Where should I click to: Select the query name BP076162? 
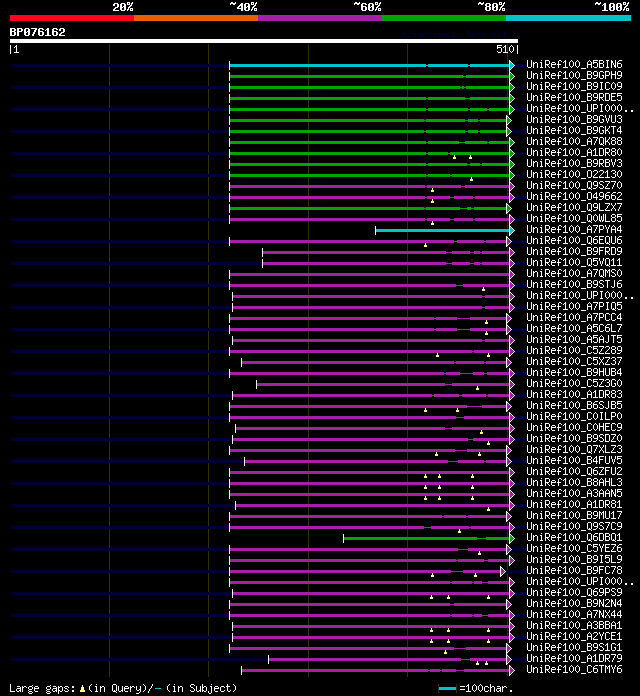[37, 32]
